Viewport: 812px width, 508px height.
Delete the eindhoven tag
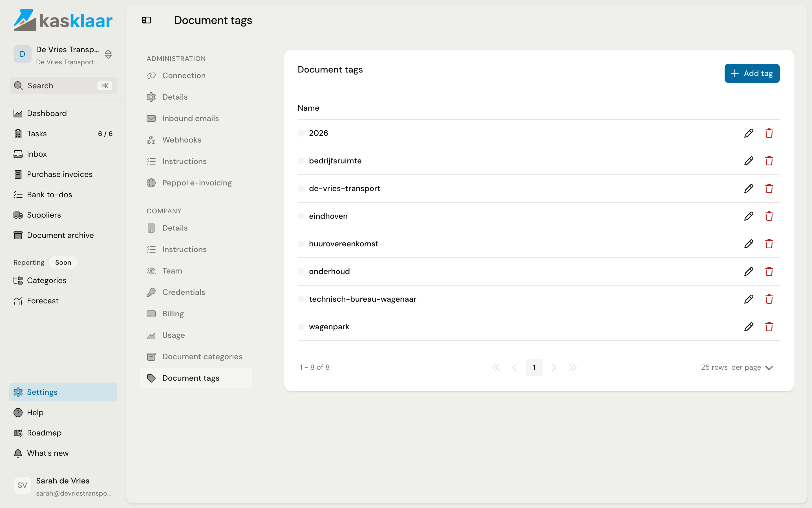pos(769,216)
